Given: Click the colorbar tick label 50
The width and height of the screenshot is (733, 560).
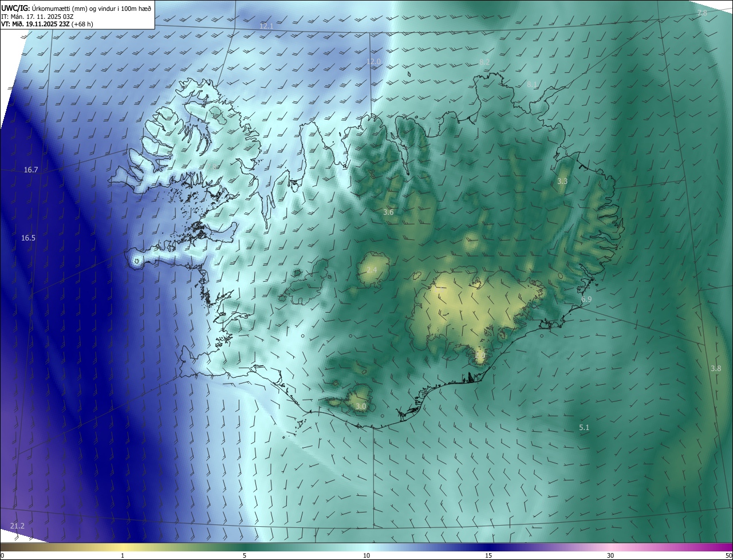Looking at the screenshot, I should click(728, 556).
